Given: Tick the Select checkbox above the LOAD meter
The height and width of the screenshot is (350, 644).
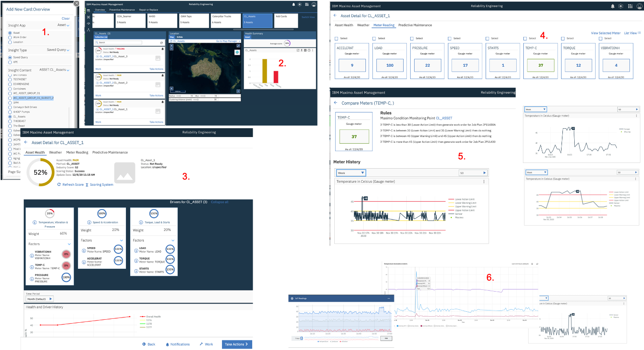Looking at the screenshot, I should tap(375, 39).
